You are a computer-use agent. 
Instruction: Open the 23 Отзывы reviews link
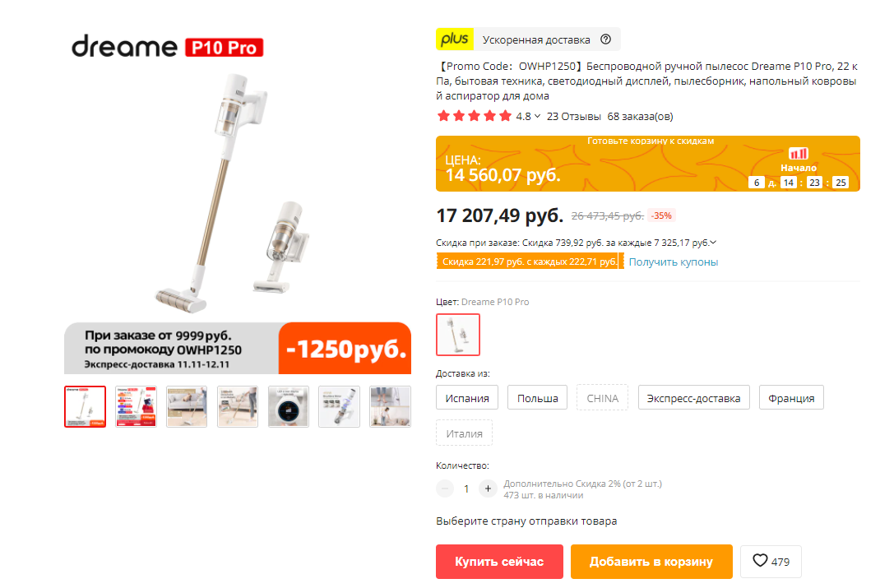point(573,116)
